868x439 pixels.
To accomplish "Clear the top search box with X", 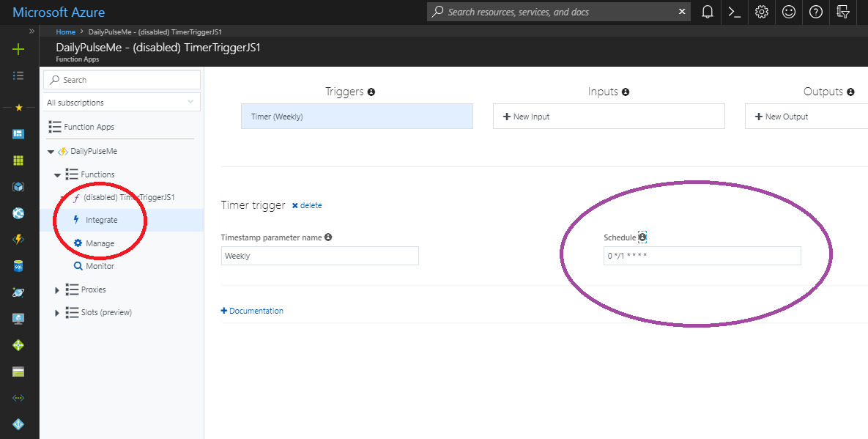I will (682, 12).
